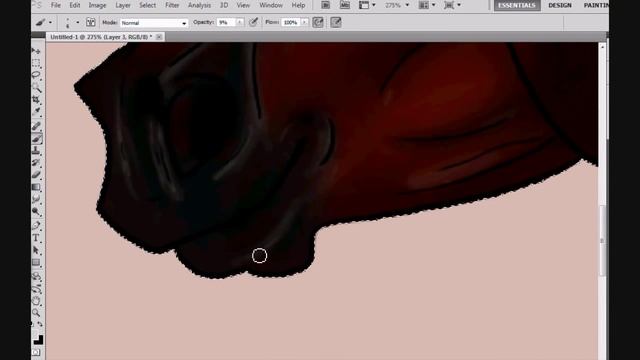This screenshot has width=640, height=360.
Task: Select the Pen tool
Action: (x=36, y=225)
